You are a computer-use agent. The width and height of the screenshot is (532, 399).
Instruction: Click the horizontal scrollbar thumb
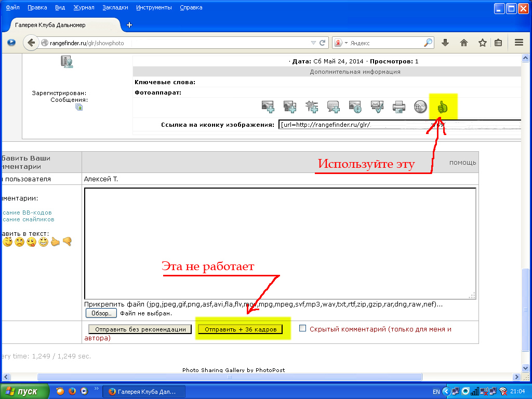pos(229,377)
